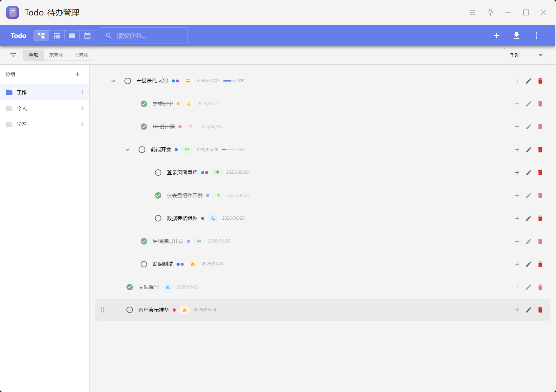
Task: Add new task with toolbar plus icon
Action: 496,36
